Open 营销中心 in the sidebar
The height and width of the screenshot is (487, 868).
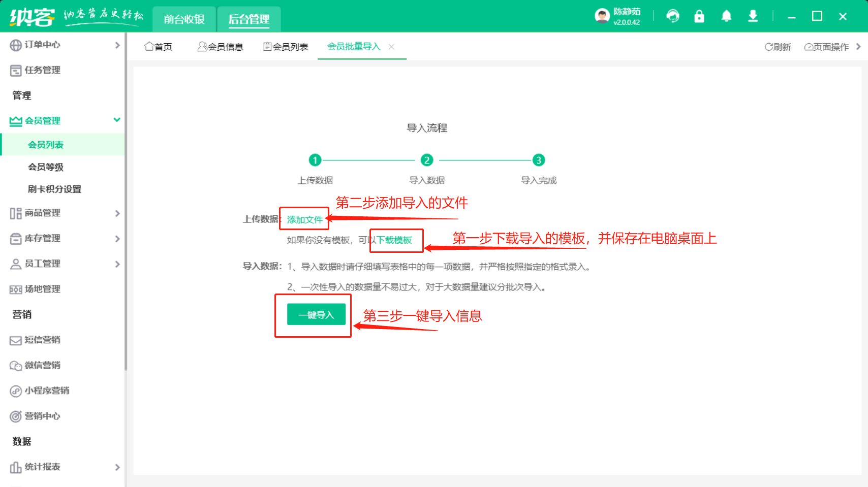point(43,416)
